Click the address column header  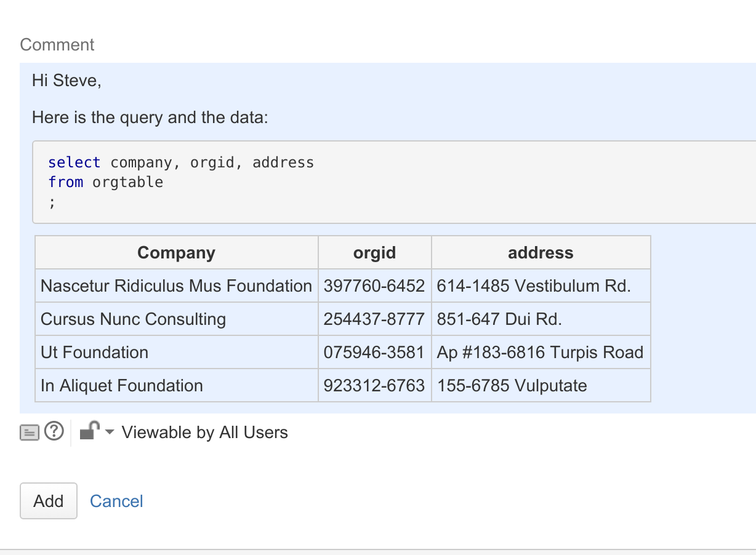541,252
